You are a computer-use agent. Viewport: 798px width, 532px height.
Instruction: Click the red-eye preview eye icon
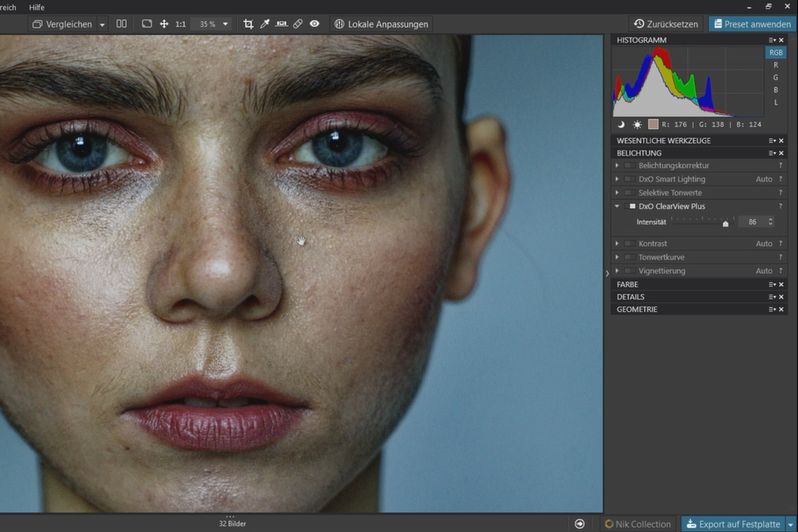coord(315,24)
